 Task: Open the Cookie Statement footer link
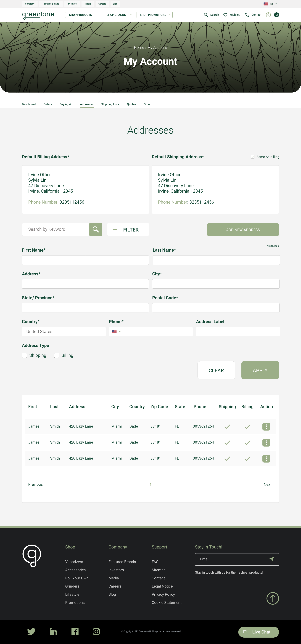[167, 602]
